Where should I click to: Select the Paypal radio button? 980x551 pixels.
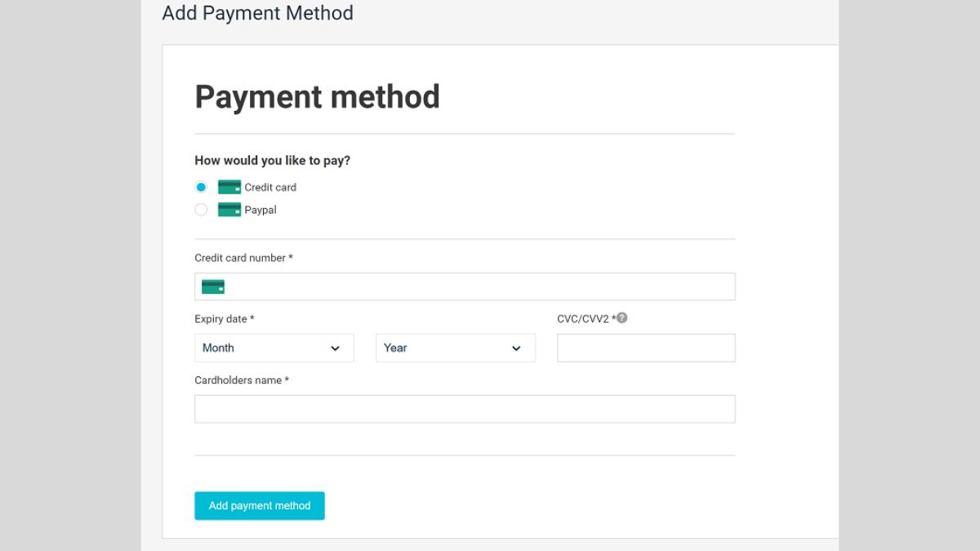click(x=201, y=210)
